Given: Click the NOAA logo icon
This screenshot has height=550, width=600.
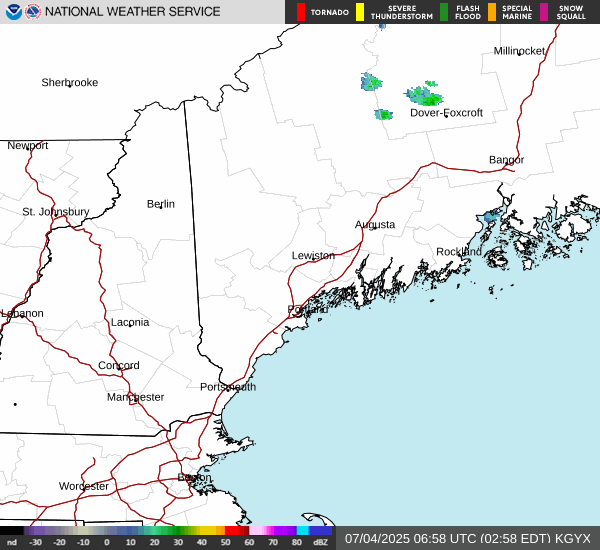Looking at the screenshot, I should pyautogui.click(x=13, y=11).
